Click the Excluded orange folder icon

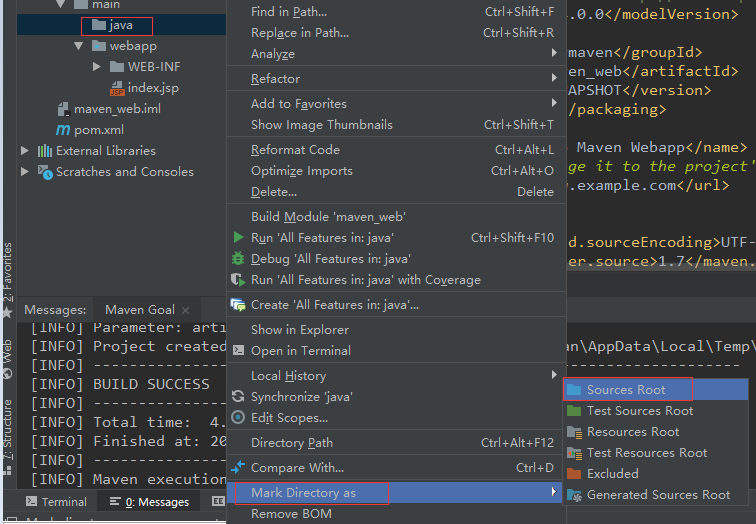coord(574,474)
